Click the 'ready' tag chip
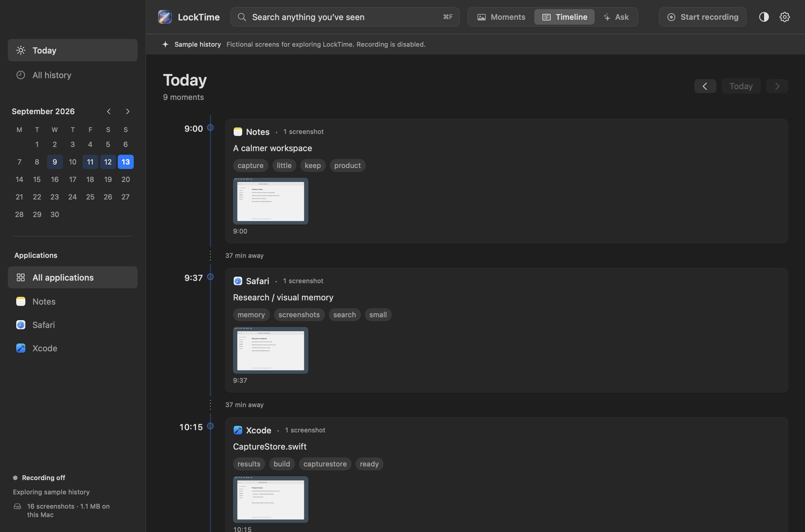The image size is (805, 532). tap(369, 464)
